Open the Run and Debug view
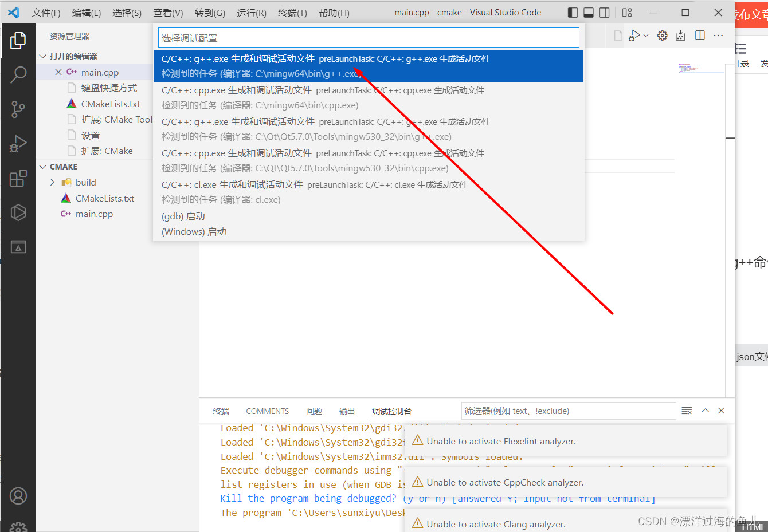 coord(18,143)
